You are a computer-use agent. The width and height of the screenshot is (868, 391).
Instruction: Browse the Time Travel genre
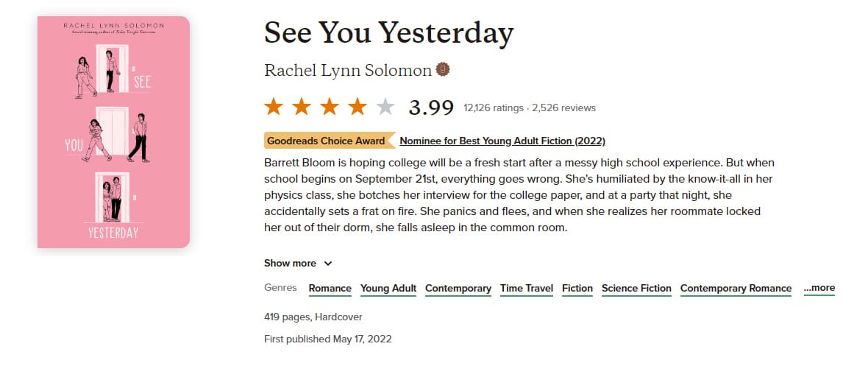coord(527,288)
